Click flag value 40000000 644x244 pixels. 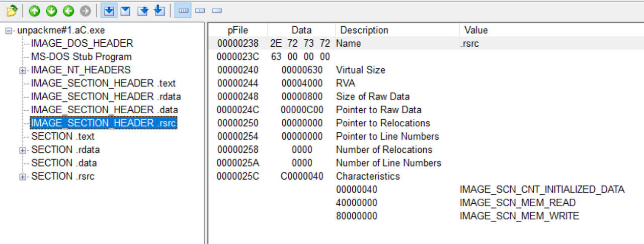[x=356, y=203]
